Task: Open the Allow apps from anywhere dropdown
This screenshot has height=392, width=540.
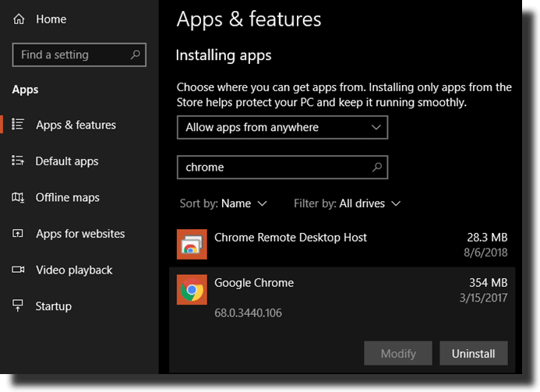Action: point(282,128)
